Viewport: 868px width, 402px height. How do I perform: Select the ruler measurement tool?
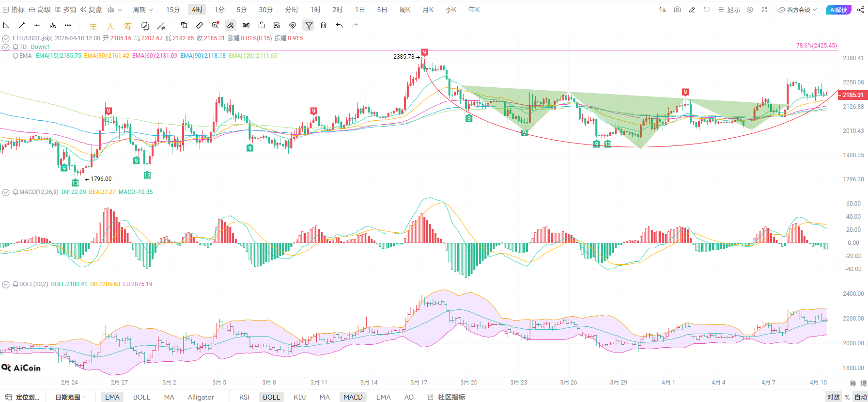pyautogui.click(x=200, y=25)
